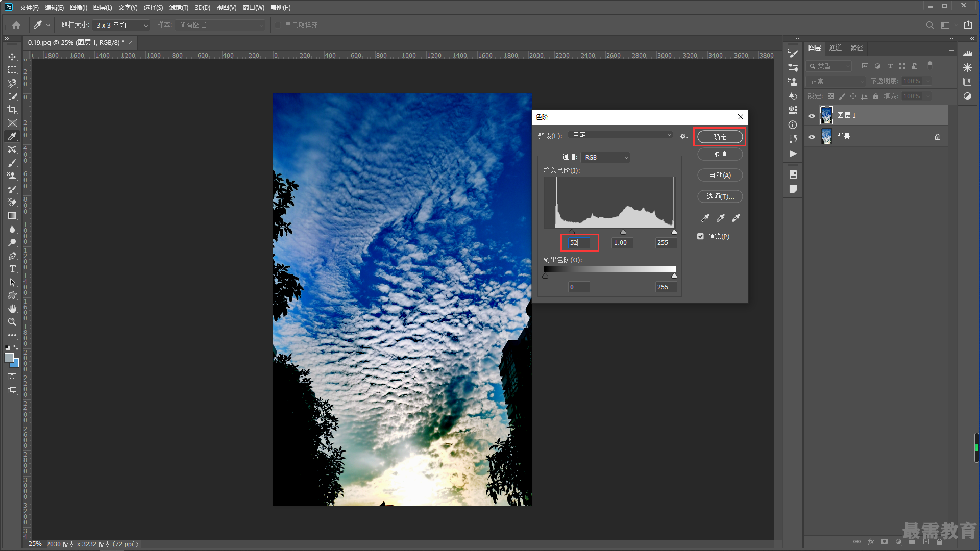Click the foreground color swatch
Image resolution: width=980 pixels, height=551 pixels.
pyautogui.click(x=9, y=358)
